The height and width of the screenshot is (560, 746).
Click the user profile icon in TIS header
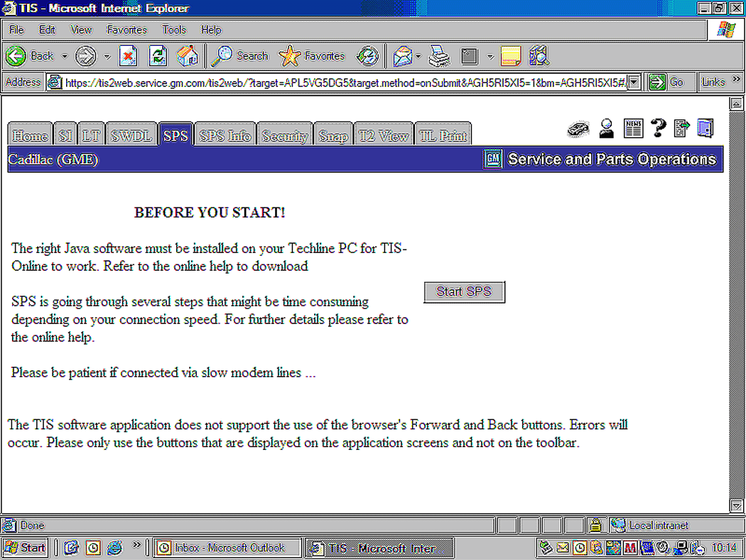[x=606, y=129]
